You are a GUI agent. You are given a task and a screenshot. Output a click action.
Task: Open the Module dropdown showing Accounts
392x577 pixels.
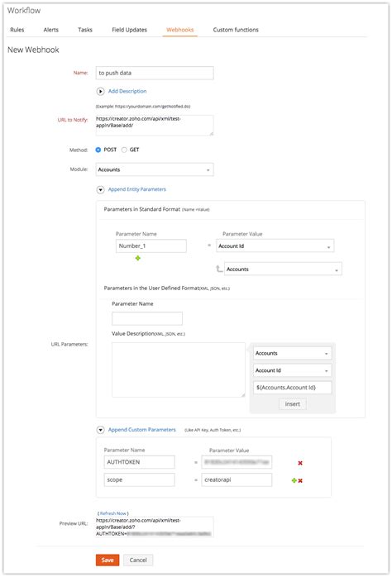tap(155, 169)
